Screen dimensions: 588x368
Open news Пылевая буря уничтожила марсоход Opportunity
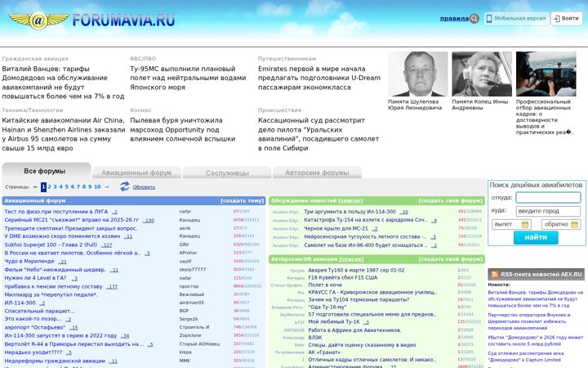pos(183,129)
